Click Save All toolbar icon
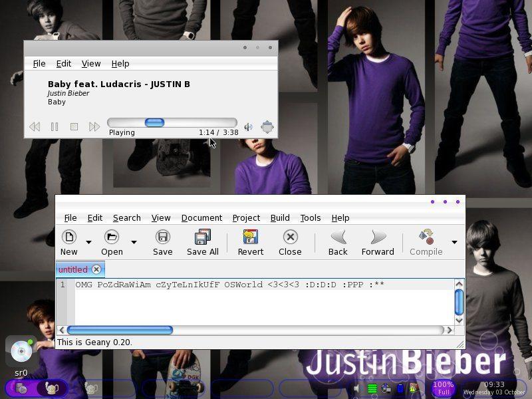Image resolution: width=532 pixels, height=399 pixels. coord(202,237)
